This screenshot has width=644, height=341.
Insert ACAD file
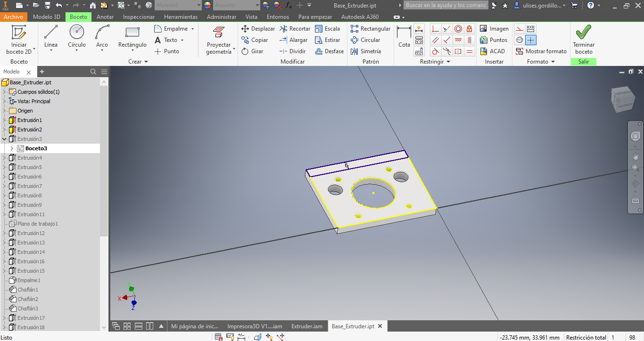492,51
